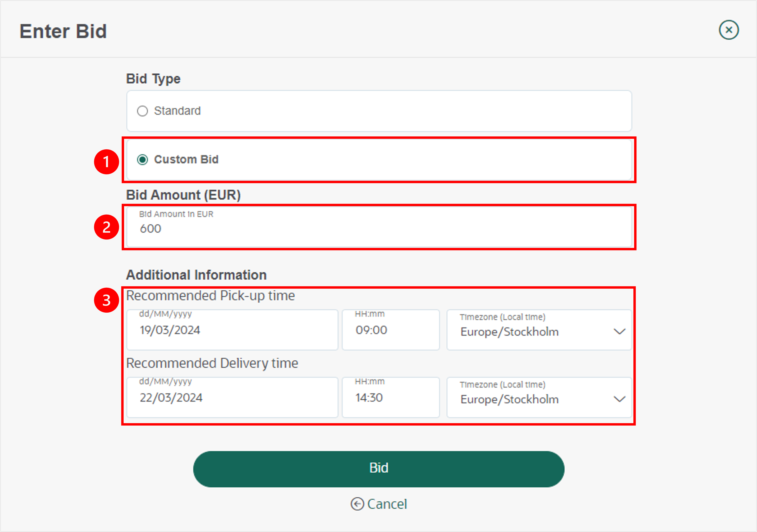Viewport: 757px width, 532px height.
Task: Click the red step 2 marker
Action: click(106, 227)
